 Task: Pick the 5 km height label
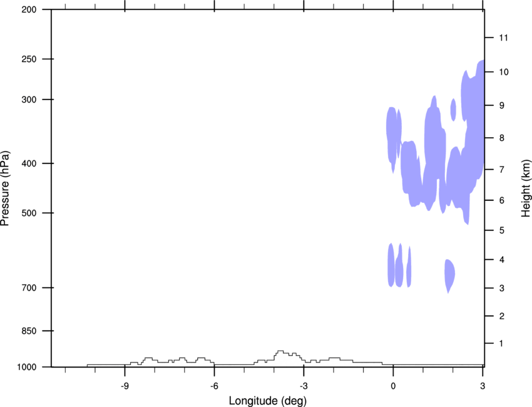pyautogui.click(x=502, y=230)
